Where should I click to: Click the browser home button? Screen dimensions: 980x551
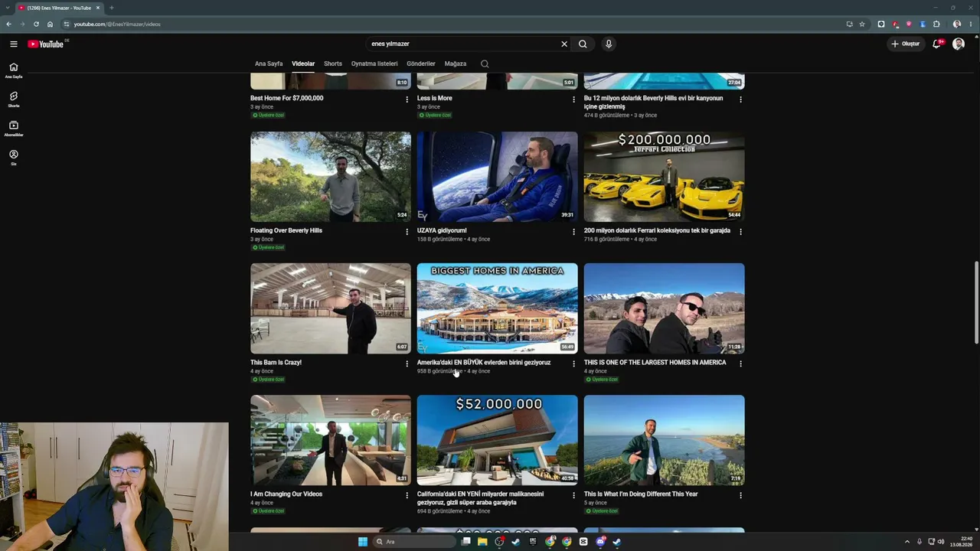pos(50,24)
